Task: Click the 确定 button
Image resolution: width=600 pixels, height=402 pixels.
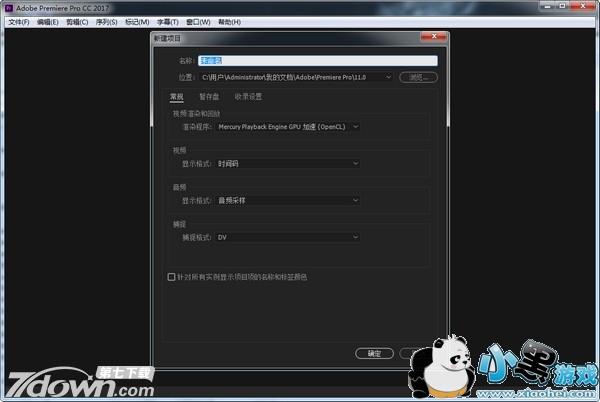Action: click(x=374, y=353)
